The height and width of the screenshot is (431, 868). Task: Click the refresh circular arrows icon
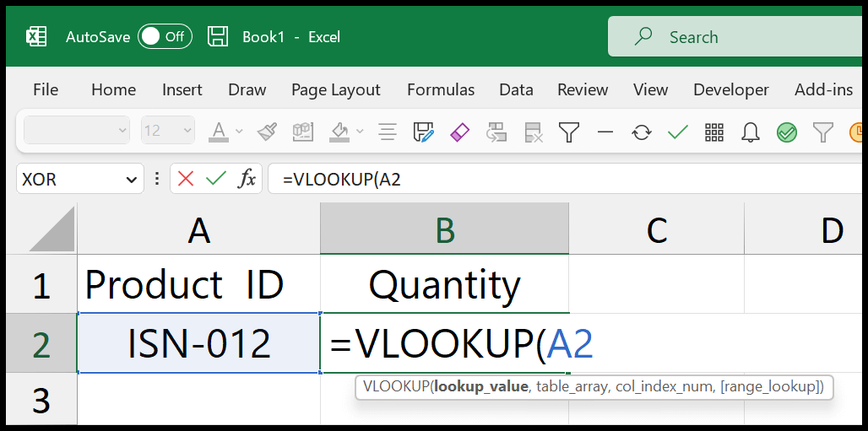point(642,132)
